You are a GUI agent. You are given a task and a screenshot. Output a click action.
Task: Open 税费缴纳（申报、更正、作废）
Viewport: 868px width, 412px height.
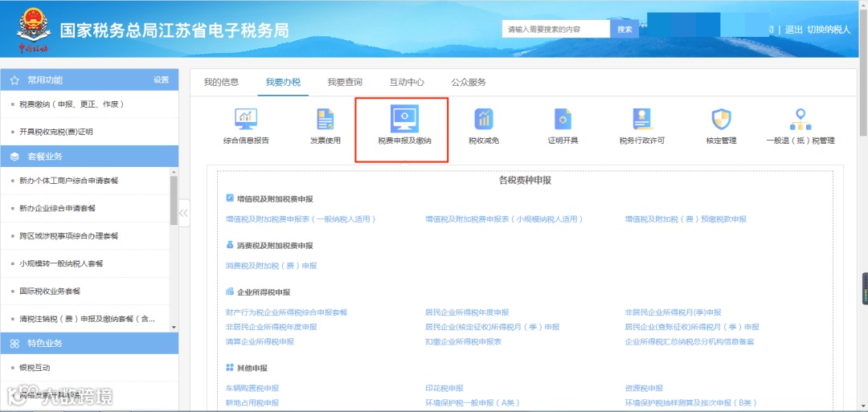click(x=72, y=104)
